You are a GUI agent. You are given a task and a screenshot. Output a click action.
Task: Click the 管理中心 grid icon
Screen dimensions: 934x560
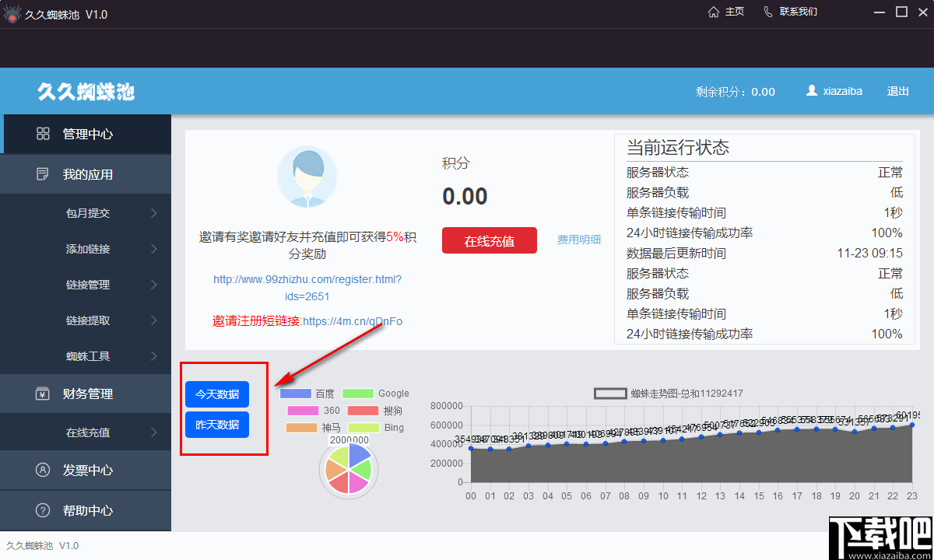(44, 134)
